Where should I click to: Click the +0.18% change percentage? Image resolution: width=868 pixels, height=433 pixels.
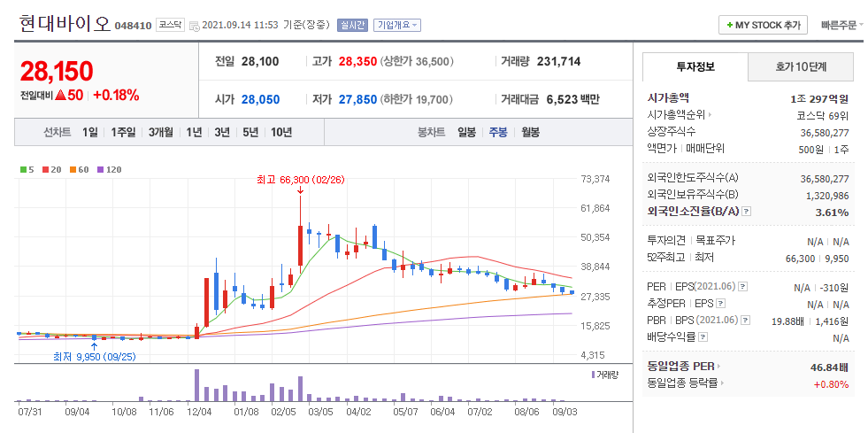click(x=116, y=96)
